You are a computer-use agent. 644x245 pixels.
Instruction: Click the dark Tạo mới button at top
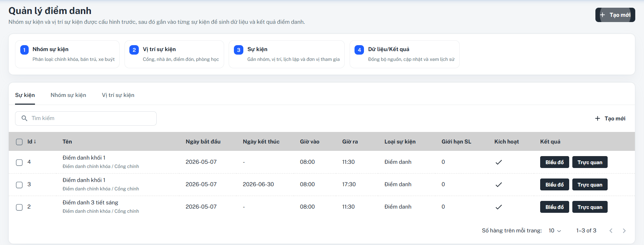pyautogui.click(x=615, y=15)
